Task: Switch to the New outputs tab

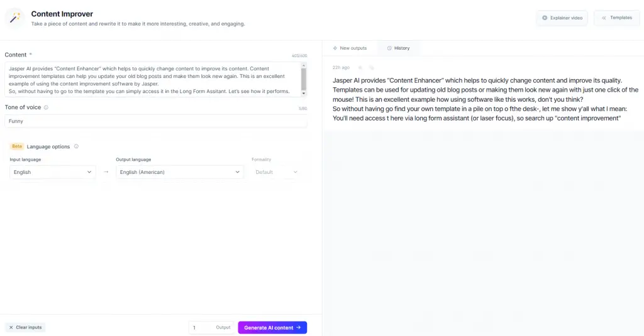Action: pyautogui.click(x=350, y=48)
